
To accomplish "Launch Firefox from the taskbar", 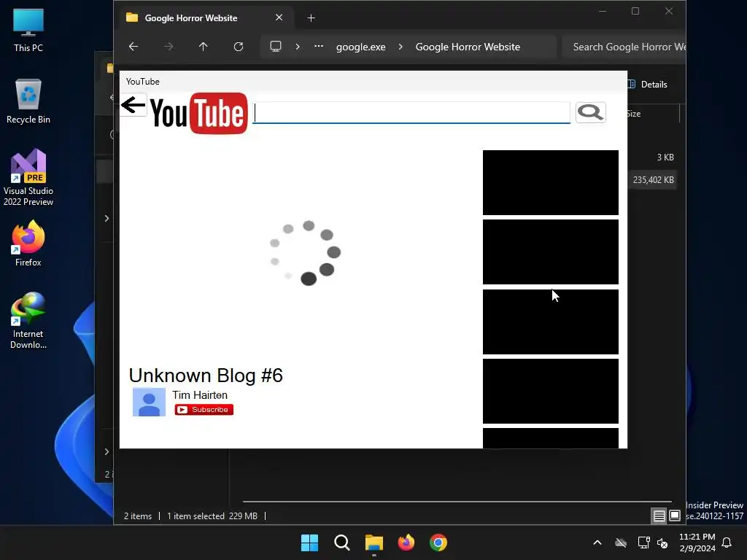I will [x=406, y=542].
